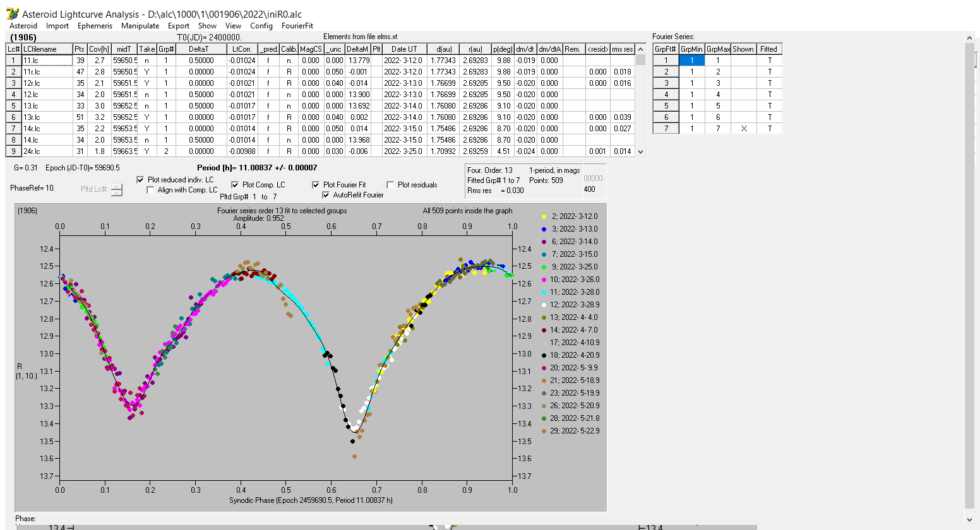Click yellow legend dot for 2022-3-12.0

point(544,216)
